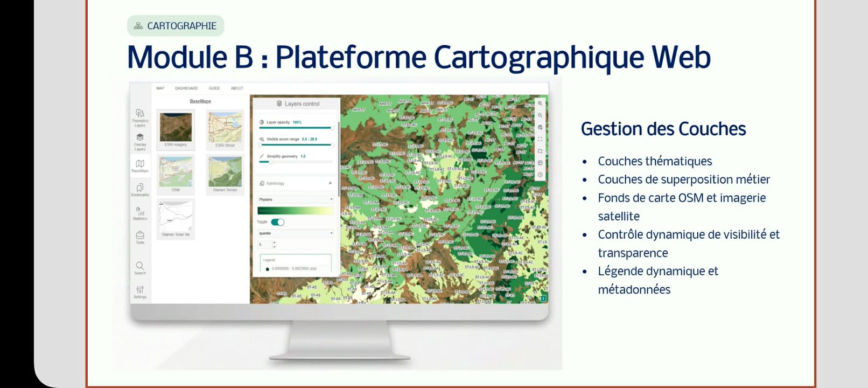Open Settings from the sidebar

[x=140, y=292]
